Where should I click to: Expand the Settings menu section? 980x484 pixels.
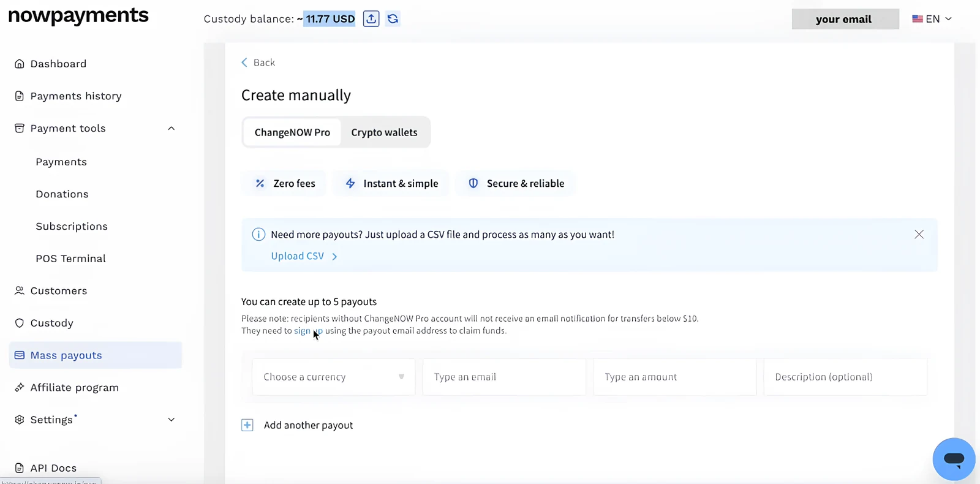click(x=171, y=420)
